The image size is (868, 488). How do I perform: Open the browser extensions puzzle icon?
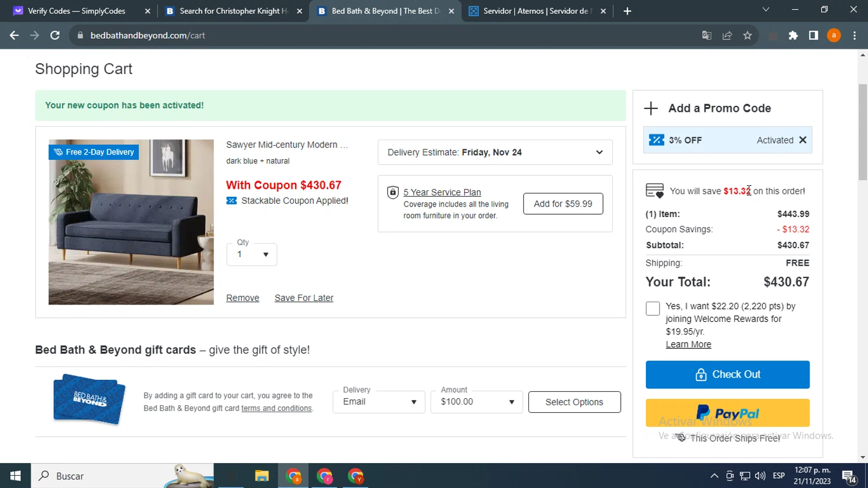click(793, 35)
